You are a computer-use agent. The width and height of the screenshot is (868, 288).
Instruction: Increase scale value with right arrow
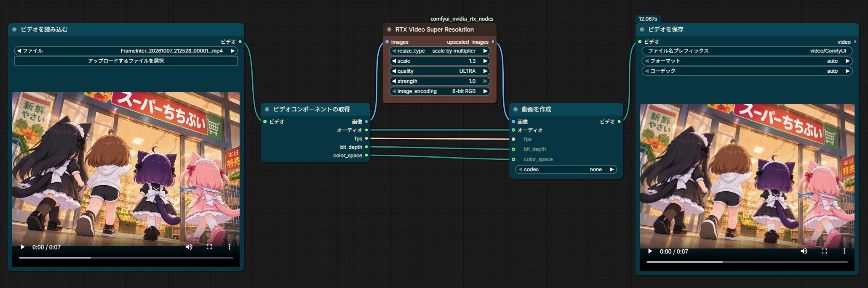[485, 61]
